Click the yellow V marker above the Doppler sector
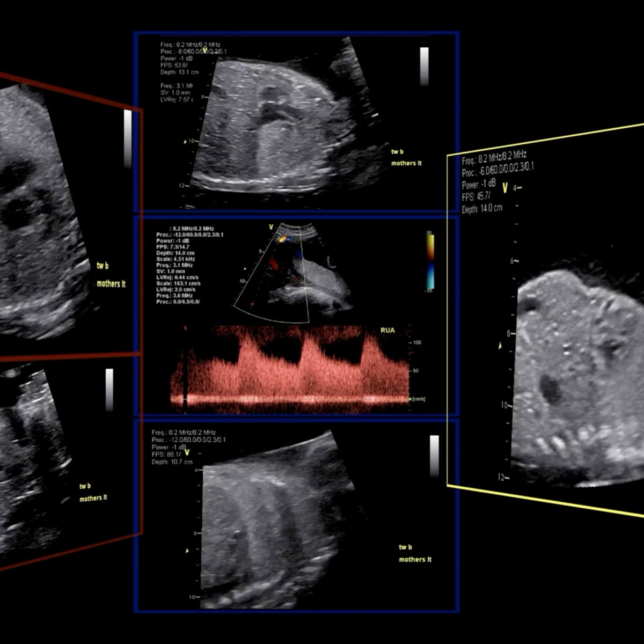This screenshot has height=644, width=644. (x=271, y=228)
